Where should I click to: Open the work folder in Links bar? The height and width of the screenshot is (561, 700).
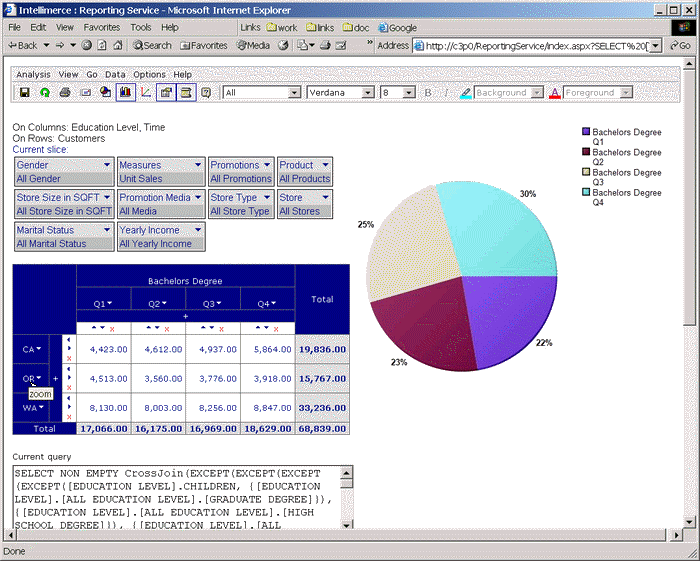[x=282, y=28]
